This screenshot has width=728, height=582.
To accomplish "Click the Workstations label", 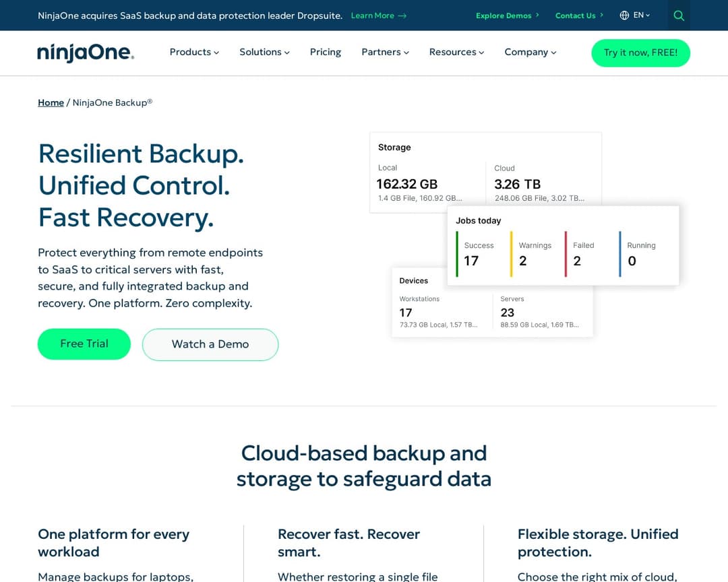I will coord(419,299).
